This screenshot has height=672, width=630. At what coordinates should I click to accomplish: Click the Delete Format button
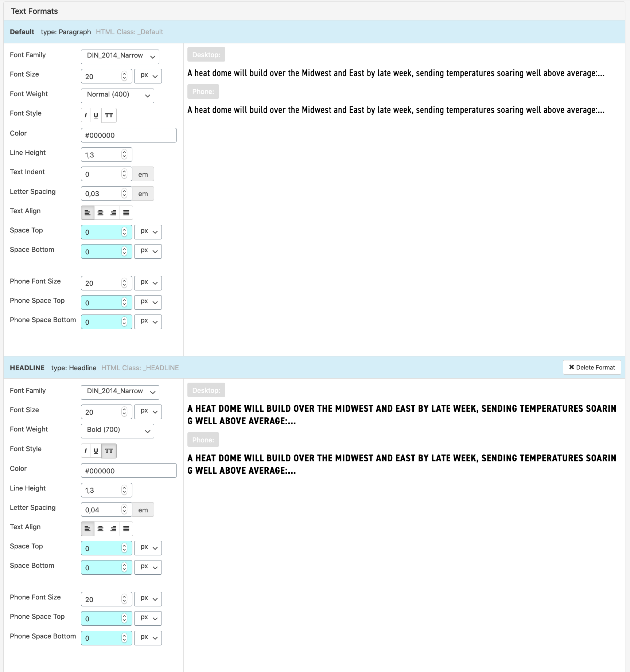click(x=592, y=367)
